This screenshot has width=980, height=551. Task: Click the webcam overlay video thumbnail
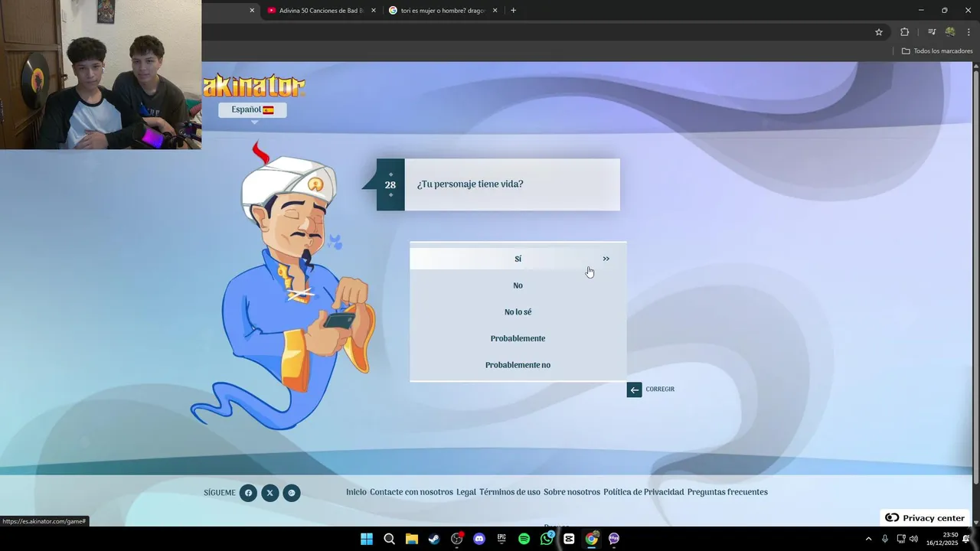coord(100,74)
